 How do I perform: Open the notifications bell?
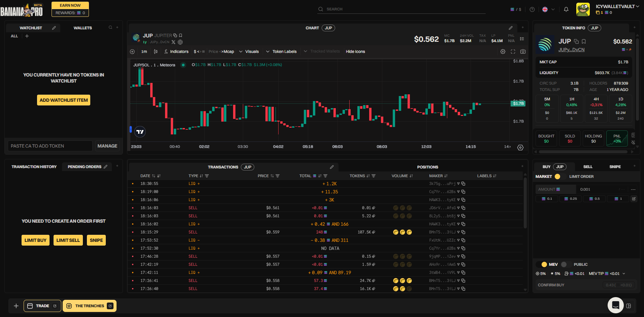(566, 9)
